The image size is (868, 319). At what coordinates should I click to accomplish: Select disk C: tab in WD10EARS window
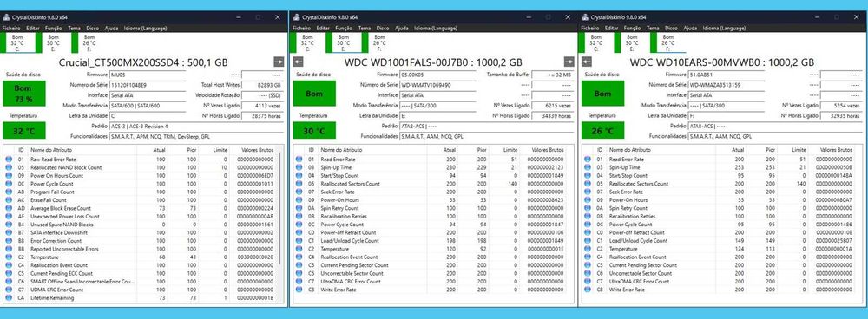pyautogui.click(x=595, y=43)
